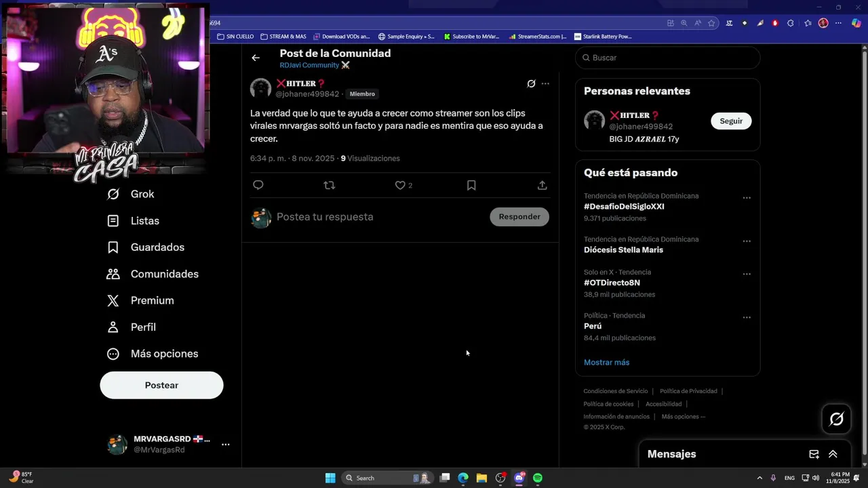Open Starlink Battery Pow... bookmark
Screen dimensions: 868x488
point(603,37)
